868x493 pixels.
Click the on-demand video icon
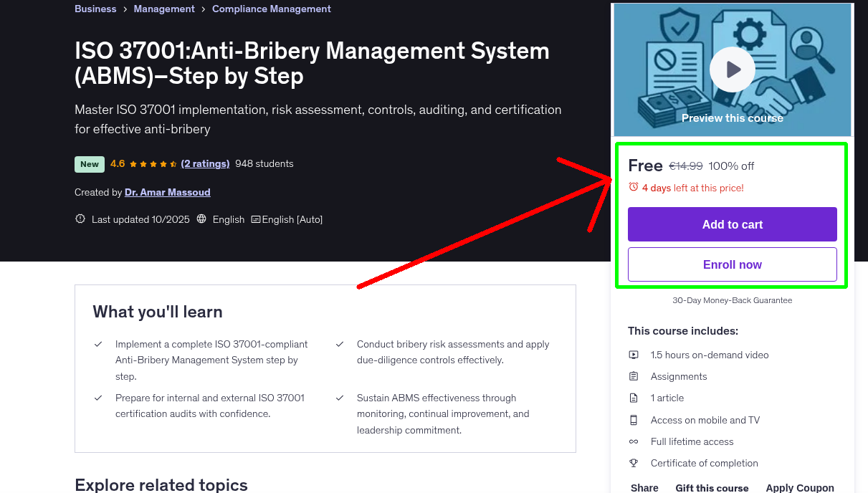(634, 354)
